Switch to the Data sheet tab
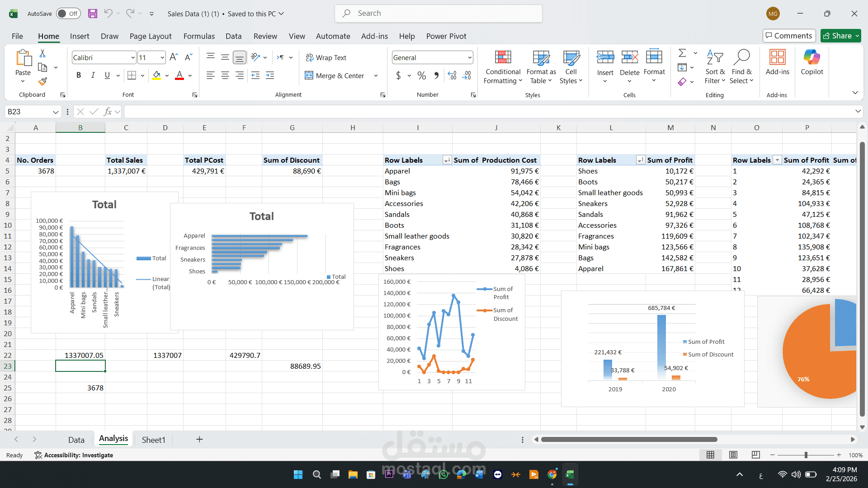This screenshot has width=868, height=488. coord(76,440)
